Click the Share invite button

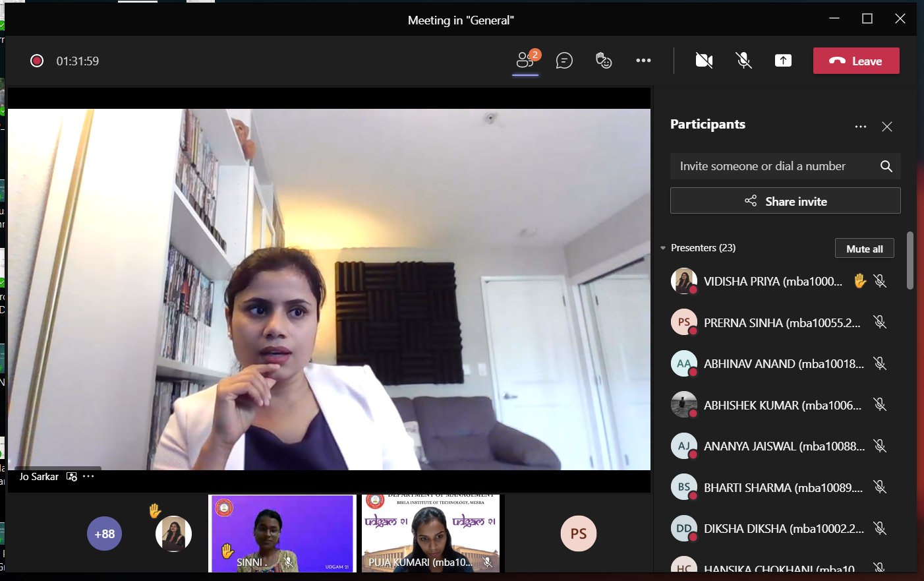[785, 201]
